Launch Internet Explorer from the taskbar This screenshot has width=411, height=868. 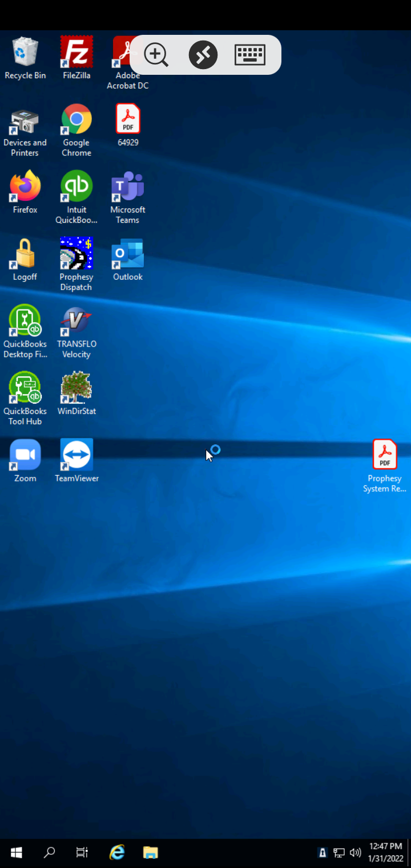point(117,853)
